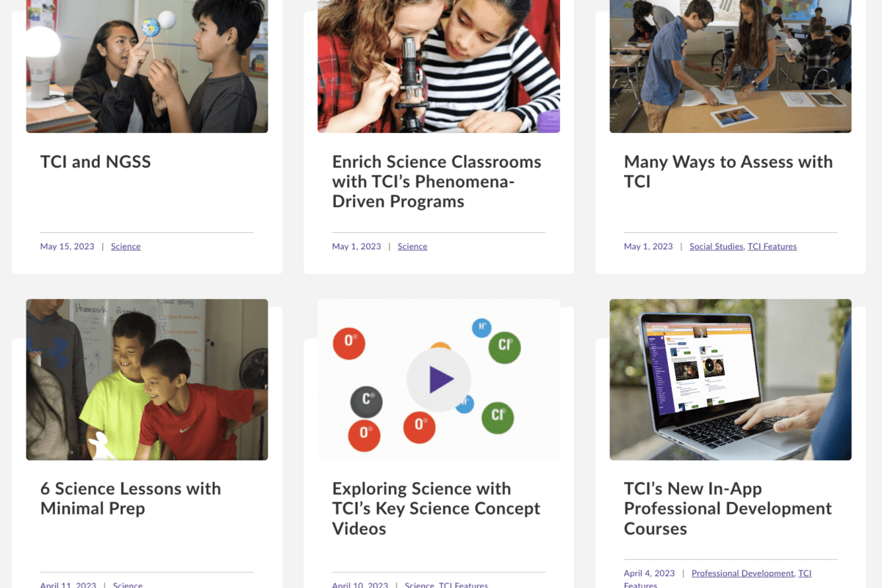Open the TCI and NGSS article title
This screenshot has height=588, width=882.
(96, 162)
